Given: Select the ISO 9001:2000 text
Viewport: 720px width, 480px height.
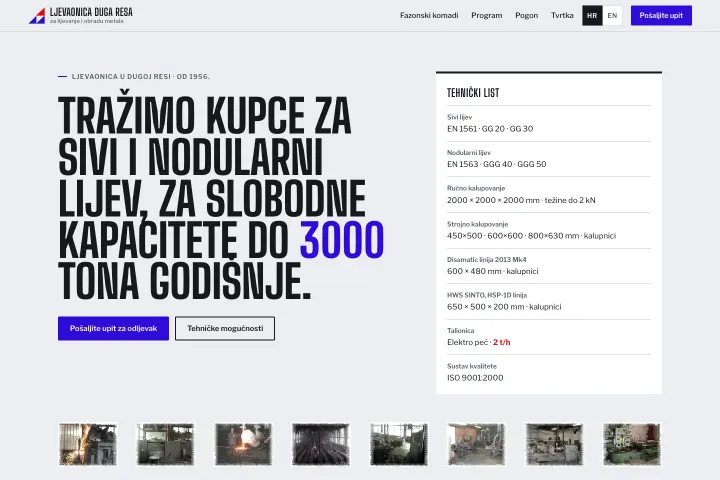Looking at the screenshot, I should pos(475,378).
